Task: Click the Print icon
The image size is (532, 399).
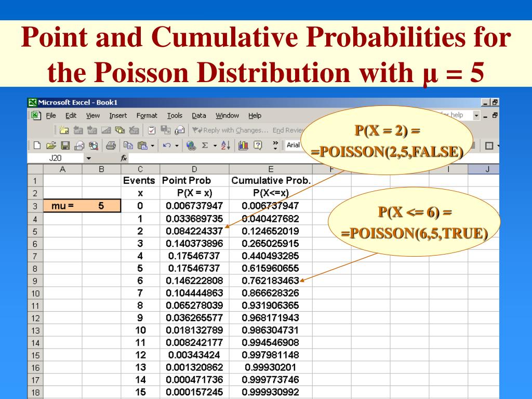Action: coord(111,145)
